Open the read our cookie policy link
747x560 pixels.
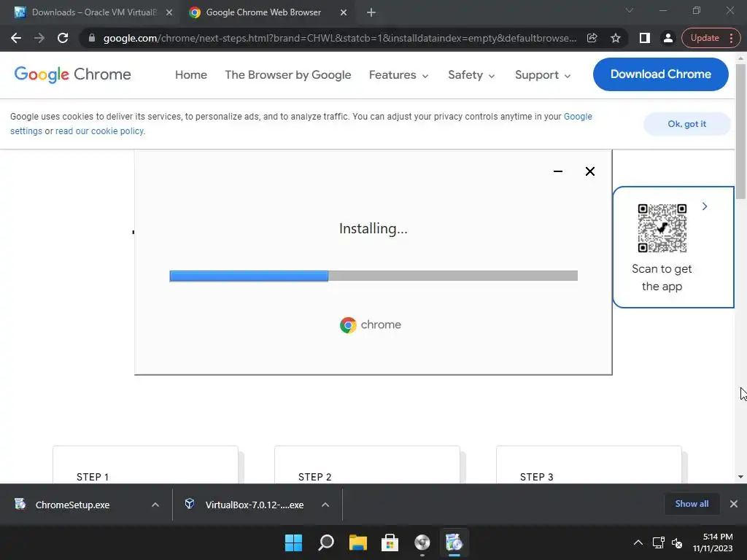99,131
